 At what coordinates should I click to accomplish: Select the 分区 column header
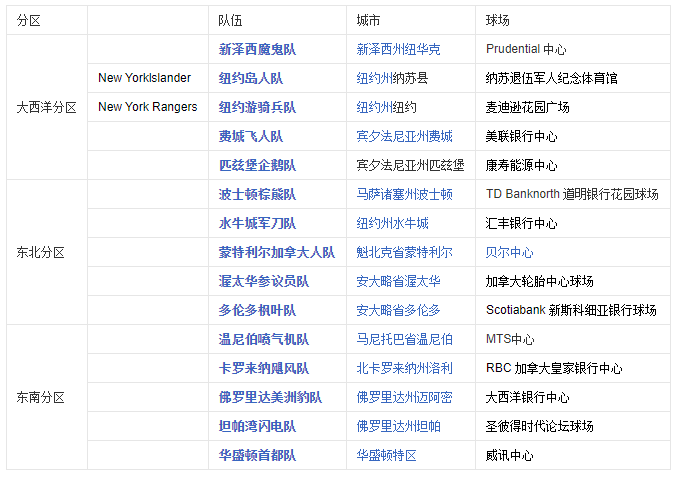coord(47,20)
